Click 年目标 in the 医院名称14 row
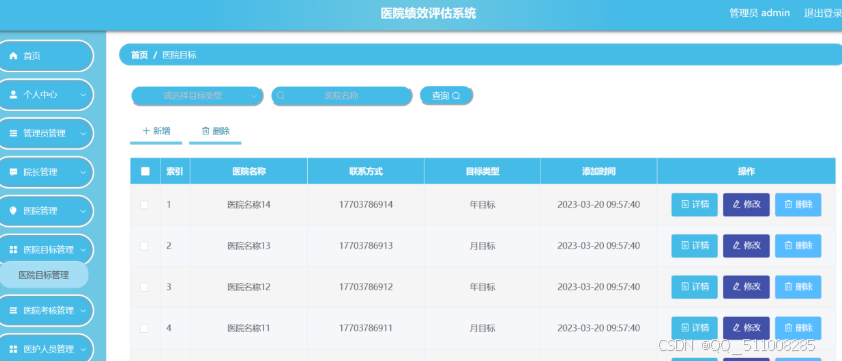Image resolution: width=842 pixels, height=361 pixels. [483, 205]
